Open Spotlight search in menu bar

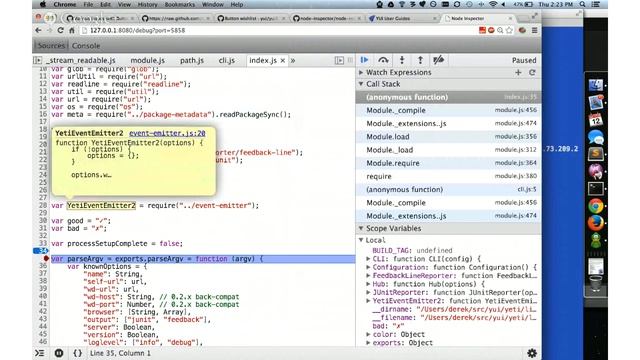582,4
